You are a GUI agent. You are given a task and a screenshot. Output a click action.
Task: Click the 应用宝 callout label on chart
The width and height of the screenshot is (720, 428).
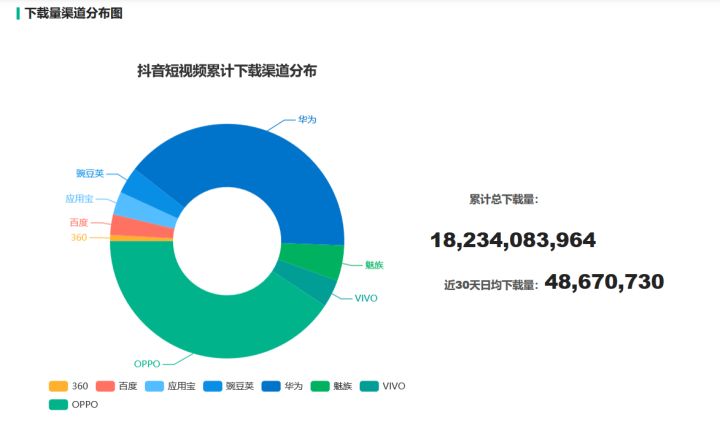pos(79,199)
